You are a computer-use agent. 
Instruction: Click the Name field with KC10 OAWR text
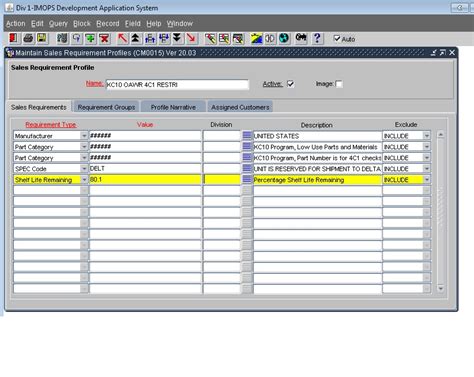click(x=177, y=85)
